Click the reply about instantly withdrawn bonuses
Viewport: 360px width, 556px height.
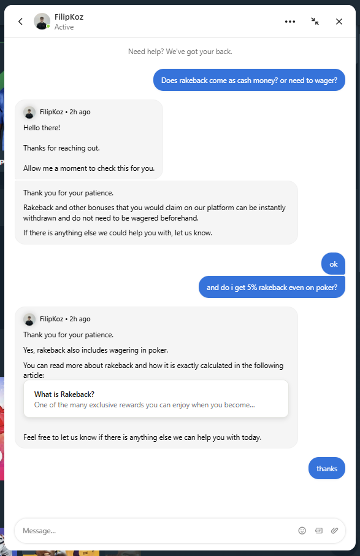(156, 213)
